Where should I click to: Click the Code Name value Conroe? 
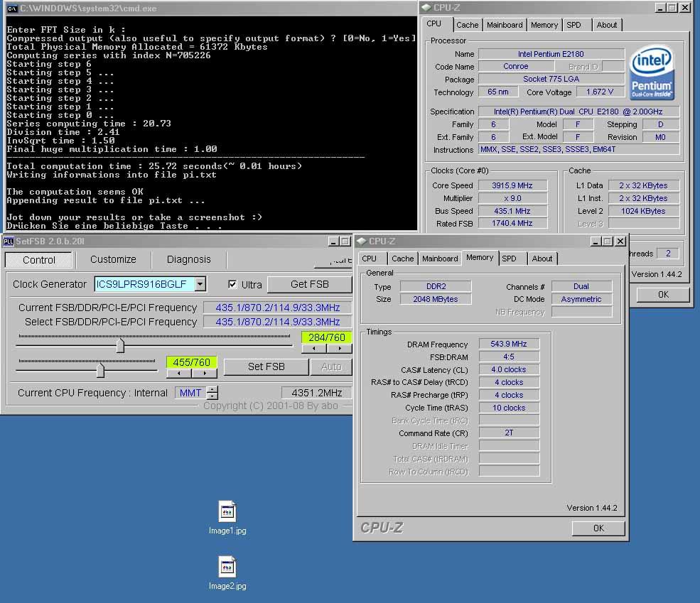[x=516, y=67]
